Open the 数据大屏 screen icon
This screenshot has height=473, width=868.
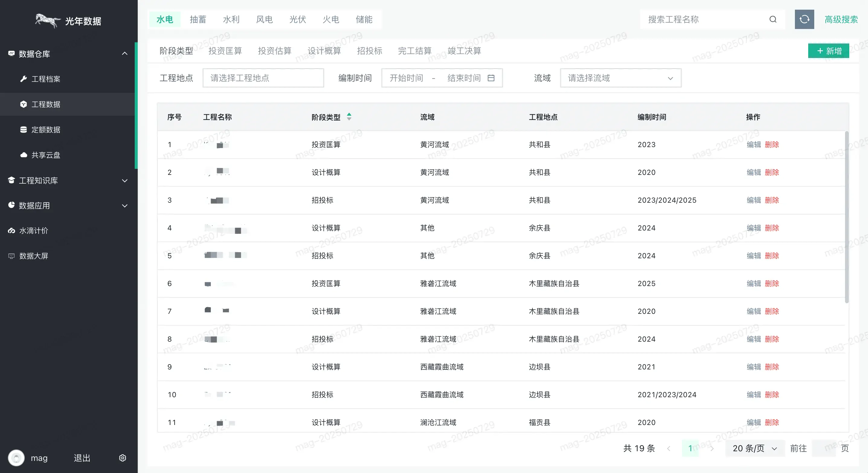pos(11,256)
